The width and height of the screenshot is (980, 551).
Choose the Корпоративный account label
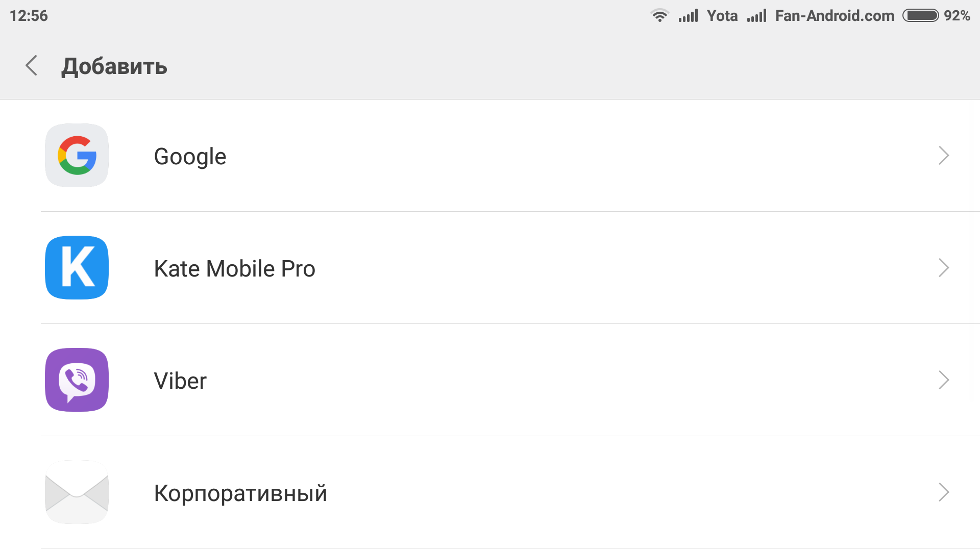(240, 493)
